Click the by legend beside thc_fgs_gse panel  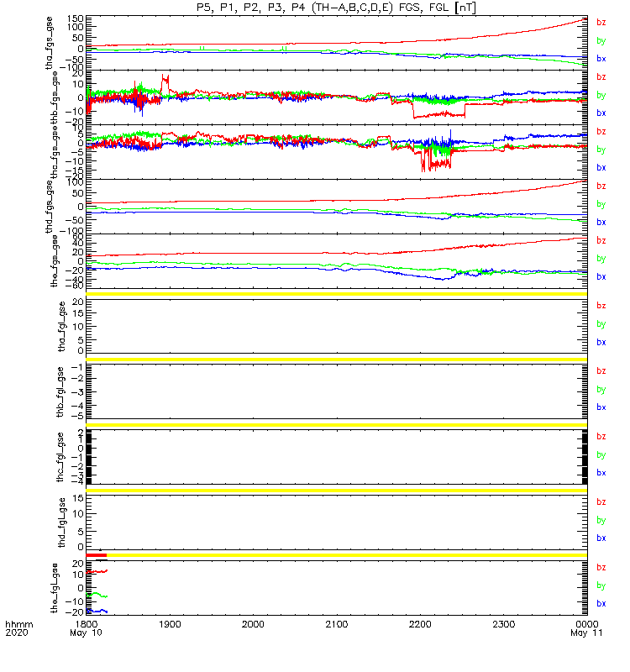tap(601, 150)
